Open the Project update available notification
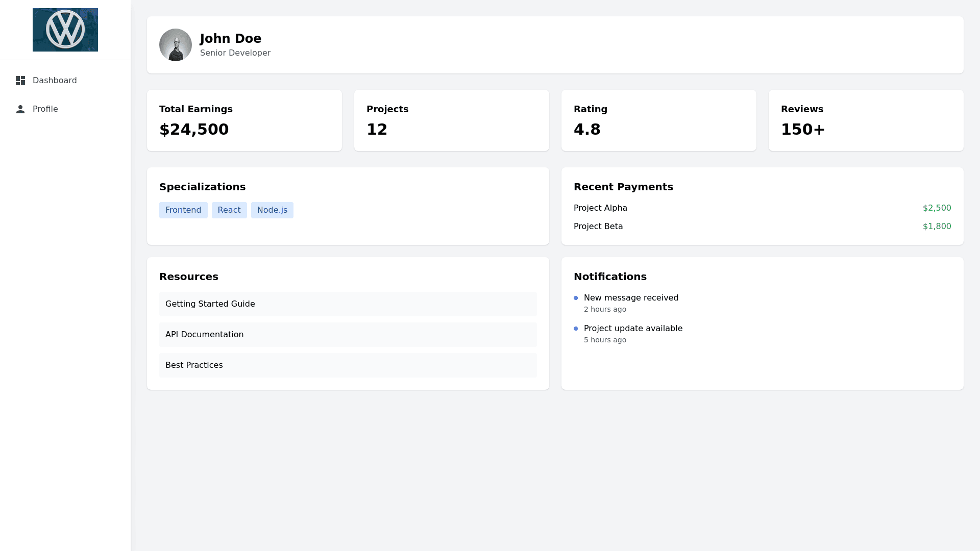The width and height of the screenshot is (980, 551). [x=633, y=329]
